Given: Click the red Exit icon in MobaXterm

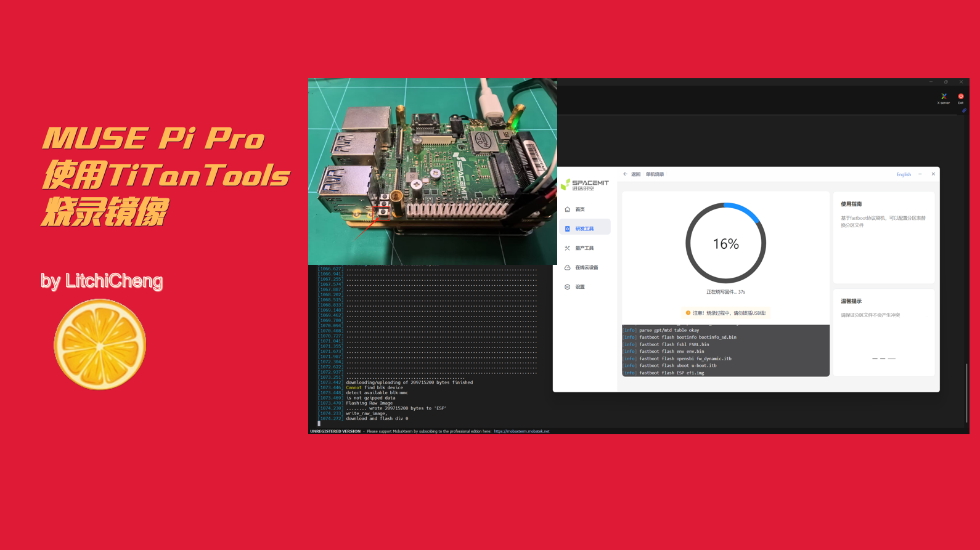Looking at the screenshot, I should [x=960, y=99].
